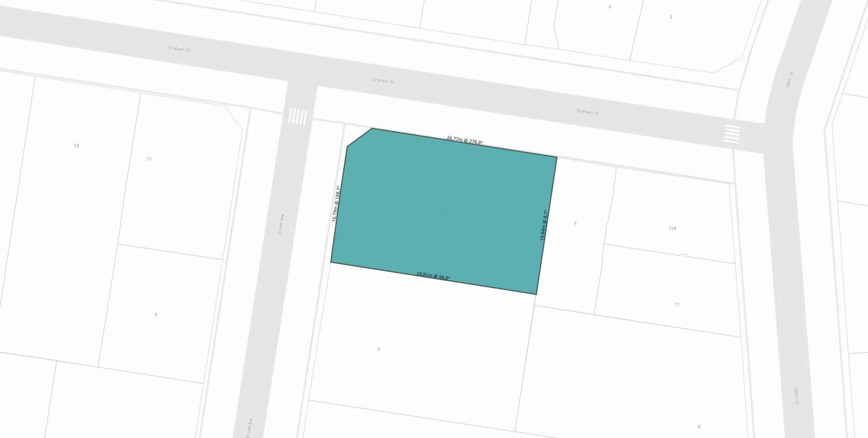The height and width of the screenshot is (438, 868).
Task: Click the "19.84m @ 8.7°" boundary label
Action: 544,225
